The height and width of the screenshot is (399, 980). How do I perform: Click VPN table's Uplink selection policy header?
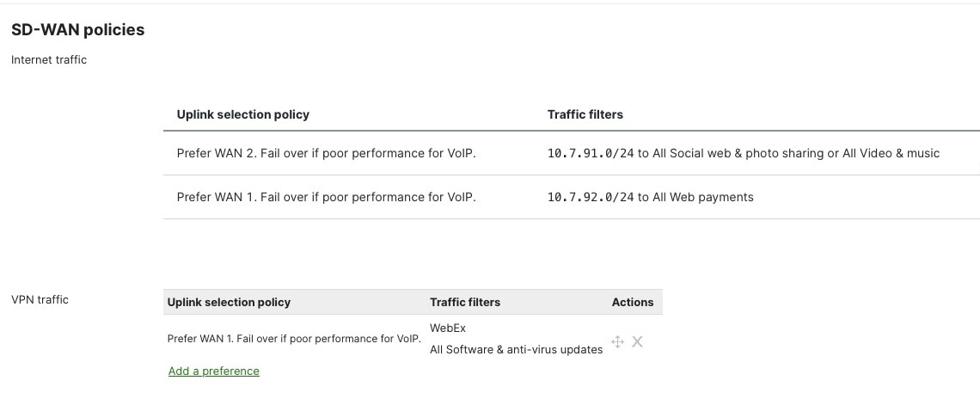pyautogui.click(x=229, y=302)
